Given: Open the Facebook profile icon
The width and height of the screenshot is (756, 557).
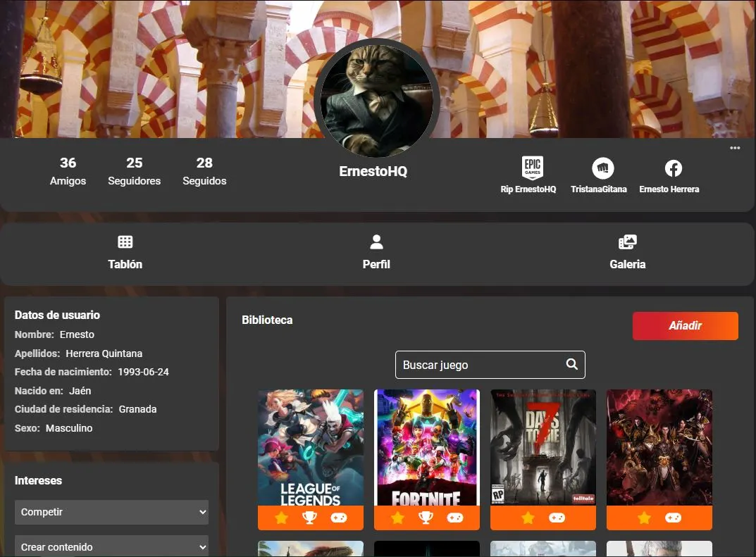Looking at the screenshot, I should [x=673, y=168].
